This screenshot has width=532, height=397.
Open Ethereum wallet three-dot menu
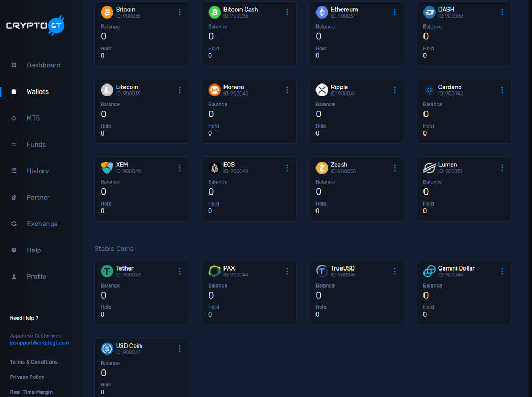395,12
